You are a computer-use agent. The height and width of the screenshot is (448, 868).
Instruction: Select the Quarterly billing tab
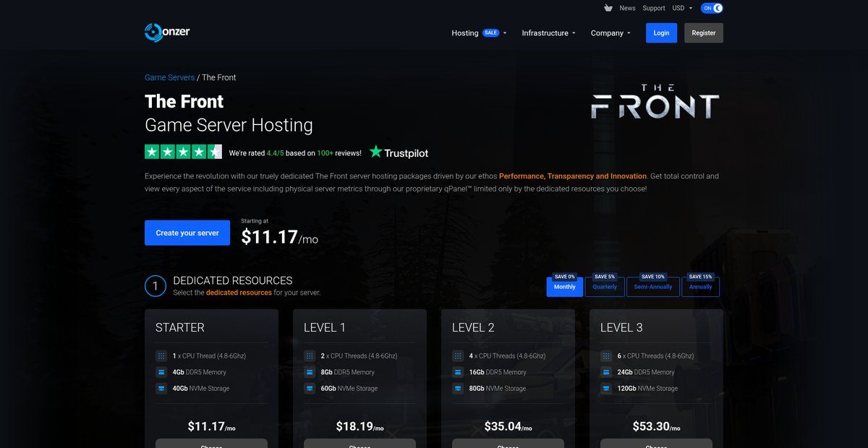pyautogui.click(x=605, y=287)
